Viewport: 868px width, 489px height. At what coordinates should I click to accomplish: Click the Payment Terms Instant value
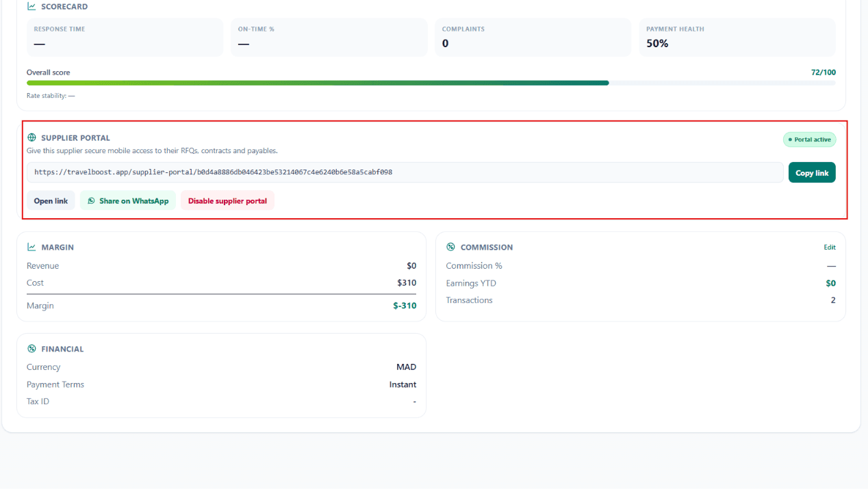click(x=403, y=384)
